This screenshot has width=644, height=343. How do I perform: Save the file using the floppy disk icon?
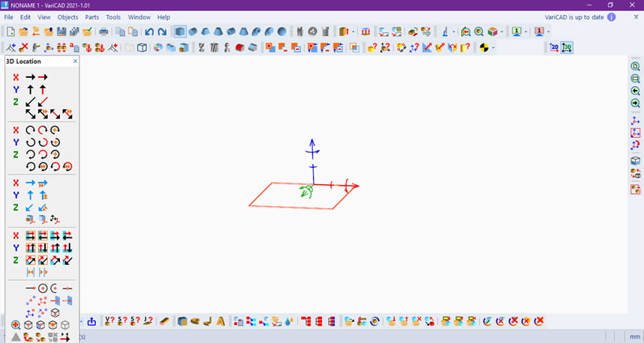tap(61, 31)
